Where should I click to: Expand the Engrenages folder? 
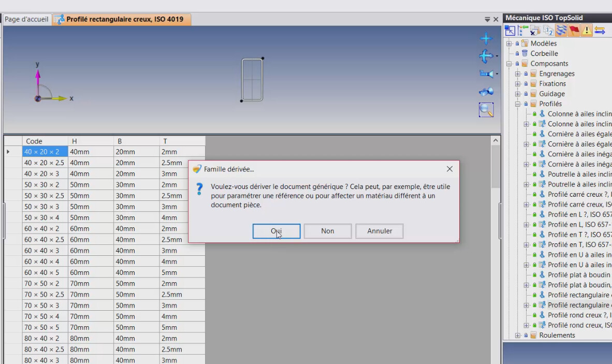(x=518, y=74)
